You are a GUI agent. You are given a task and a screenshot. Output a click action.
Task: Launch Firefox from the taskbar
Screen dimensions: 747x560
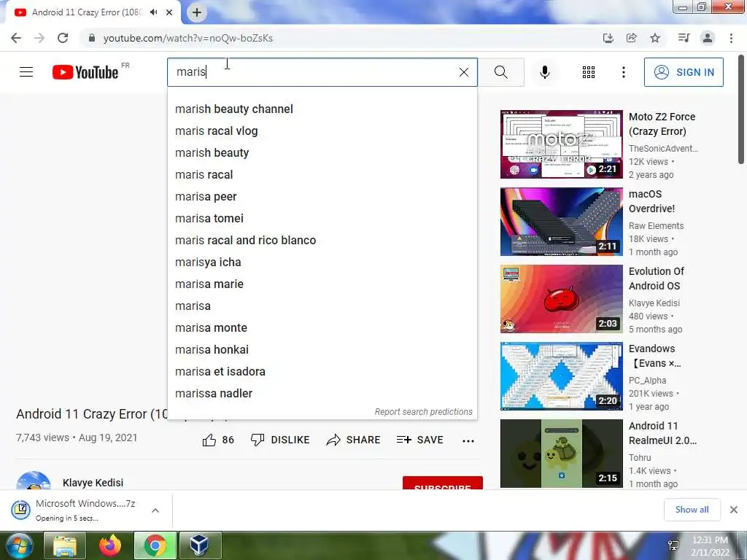(109, 545)
